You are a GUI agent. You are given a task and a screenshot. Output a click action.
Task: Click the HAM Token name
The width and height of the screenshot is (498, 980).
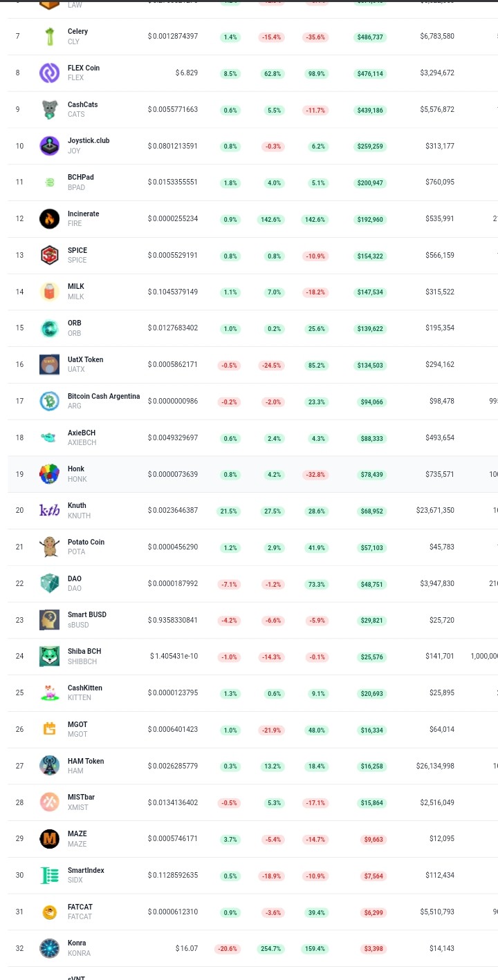(86, 761)
